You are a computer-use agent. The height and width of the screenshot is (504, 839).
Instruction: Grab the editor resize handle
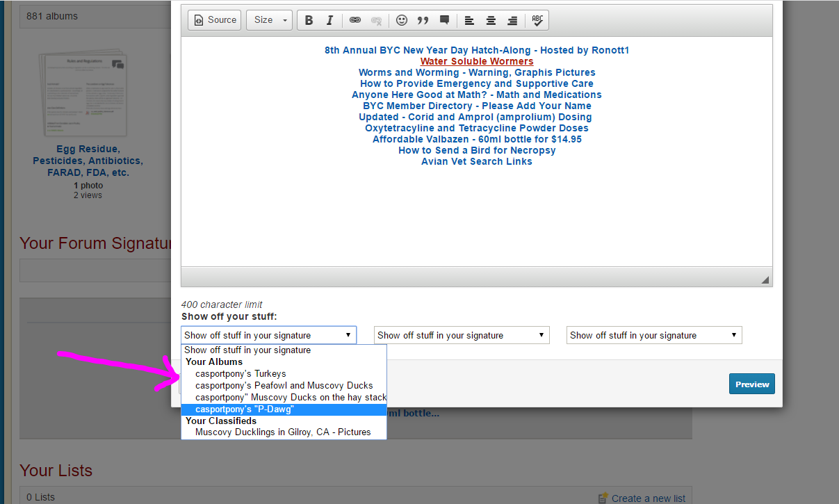765,279
